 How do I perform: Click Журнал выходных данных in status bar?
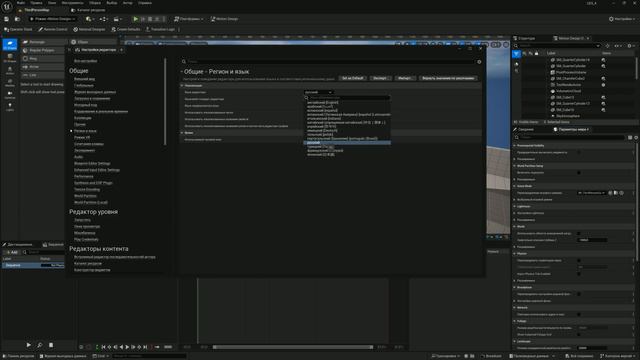63,356
